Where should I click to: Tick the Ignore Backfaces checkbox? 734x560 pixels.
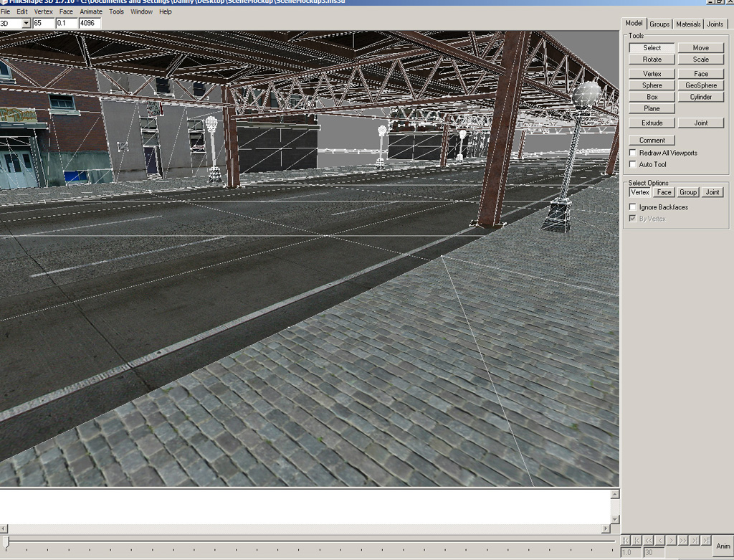pyautogui.click(x=632, y=207)
